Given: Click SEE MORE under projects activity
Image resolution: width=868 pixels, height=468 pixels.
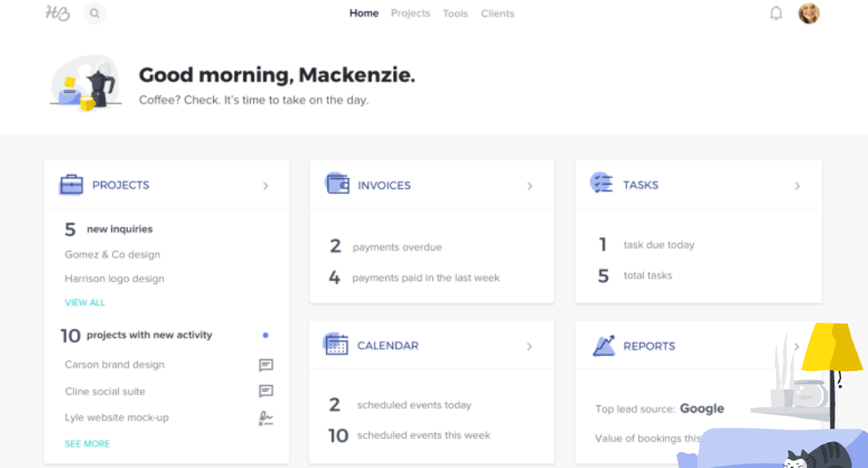Looking at the screenshot, I should click(x=87, y=444).
